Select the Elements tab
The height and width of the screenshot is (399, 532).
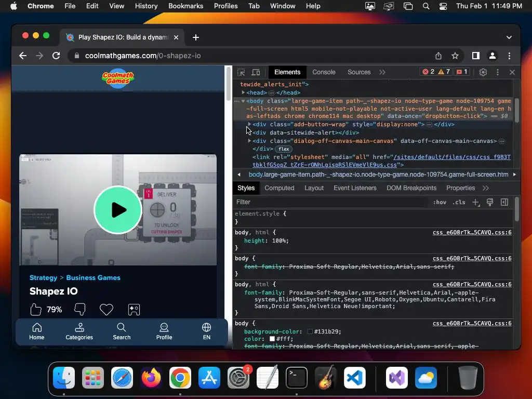[287, 72]
